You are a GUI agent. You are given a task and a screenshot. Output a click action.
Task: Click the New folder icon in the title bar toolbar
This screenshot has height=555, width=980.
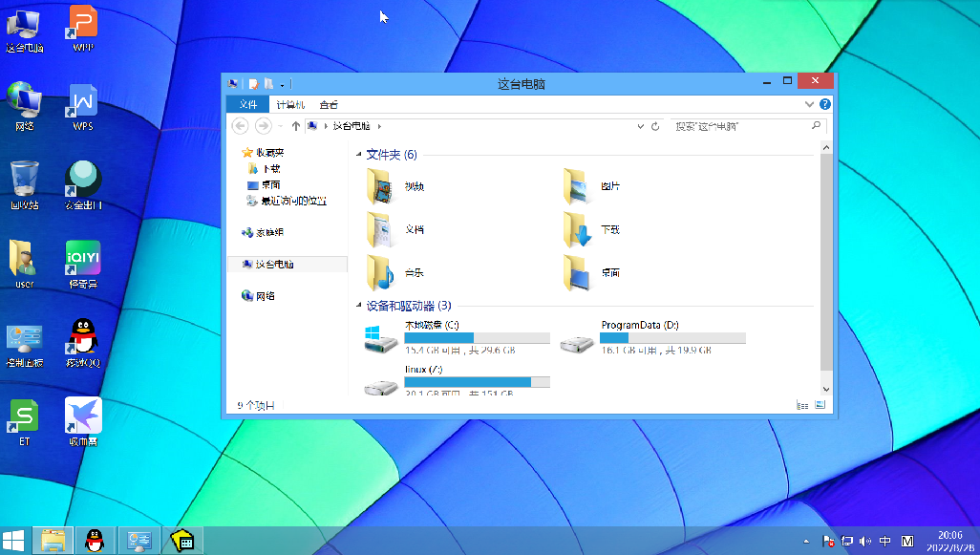coord(268,84)
